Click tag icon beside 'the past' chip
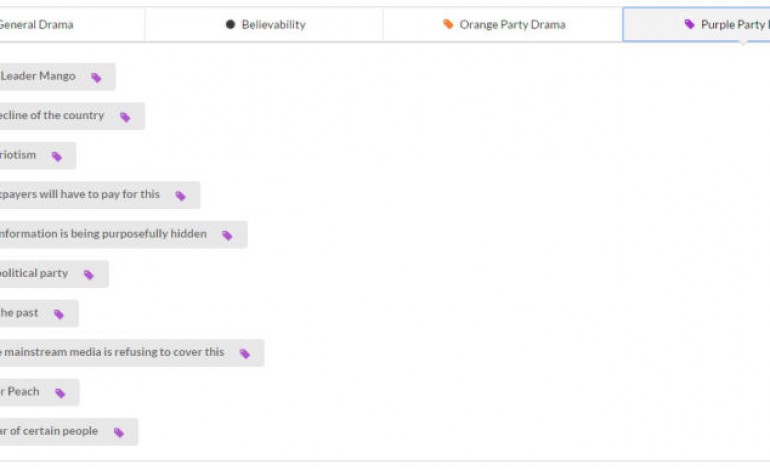The image size is (770, 470). click(x=59, y=314)
